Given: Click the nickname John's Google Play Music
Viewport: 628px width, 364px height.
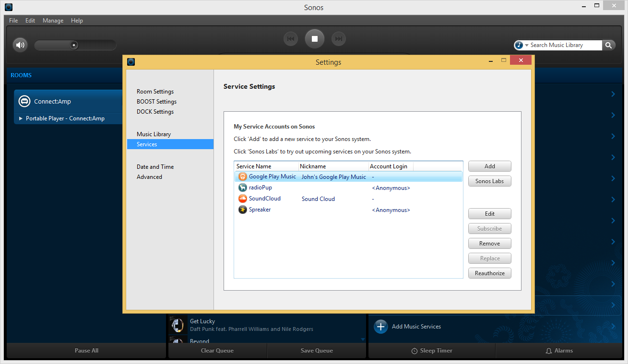Looking at the screenshot, I should (x=334, y=177).
